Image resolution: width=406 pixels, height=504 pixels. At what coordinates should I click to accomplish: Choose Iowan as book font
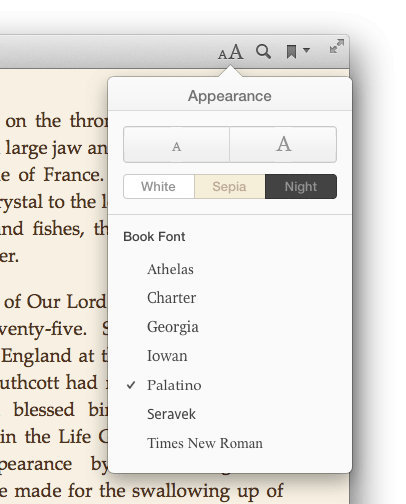(167, 356)
